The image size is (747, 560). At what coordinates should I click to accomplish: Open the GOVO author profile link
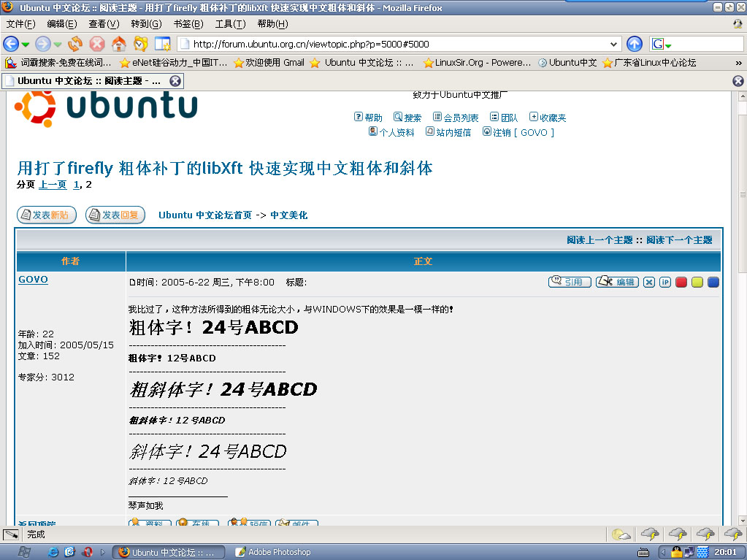click(x=33, y=280)
